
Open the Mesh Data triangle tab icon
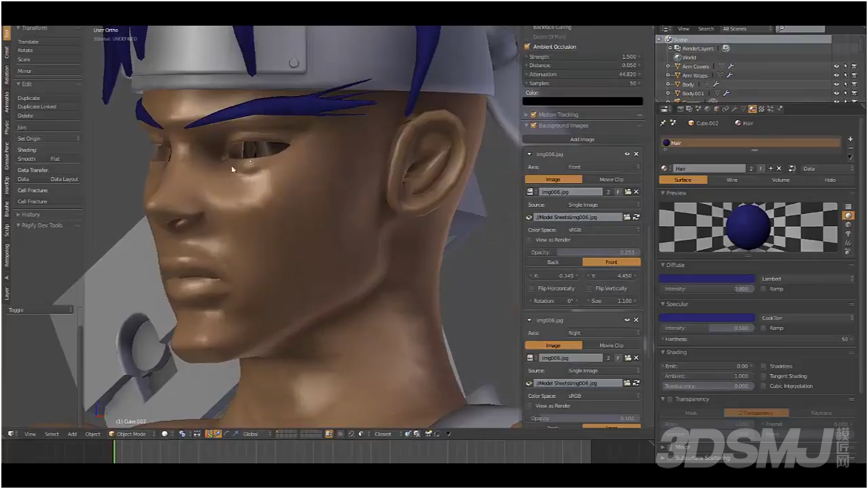click(x=744, y=109)
